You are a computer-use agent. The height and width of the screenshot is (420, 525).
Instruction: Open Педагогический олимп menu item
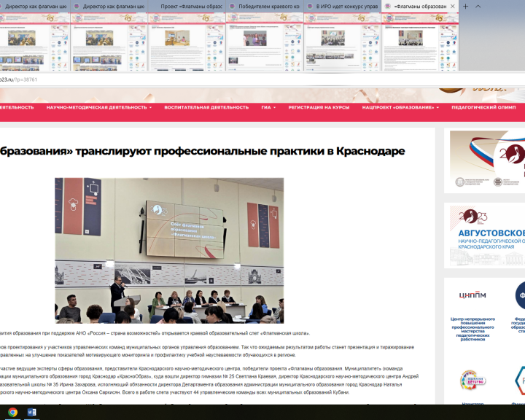click(x=483, y=107)
